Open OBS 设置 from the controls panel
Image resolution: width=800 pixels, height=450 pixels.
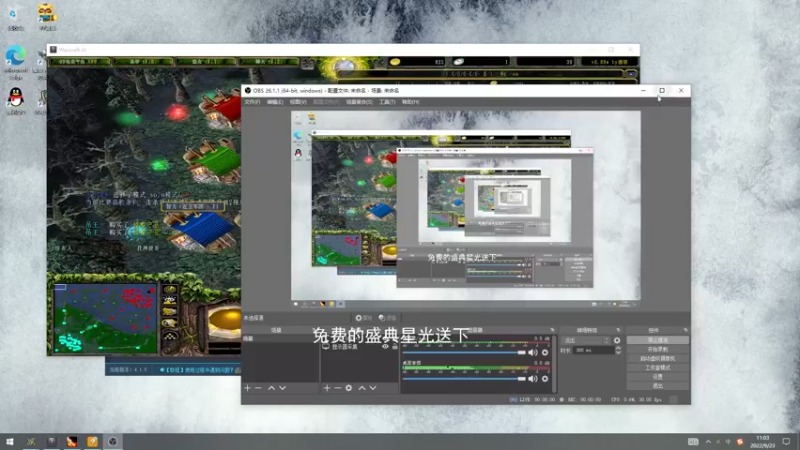click(x=658, y=377)
